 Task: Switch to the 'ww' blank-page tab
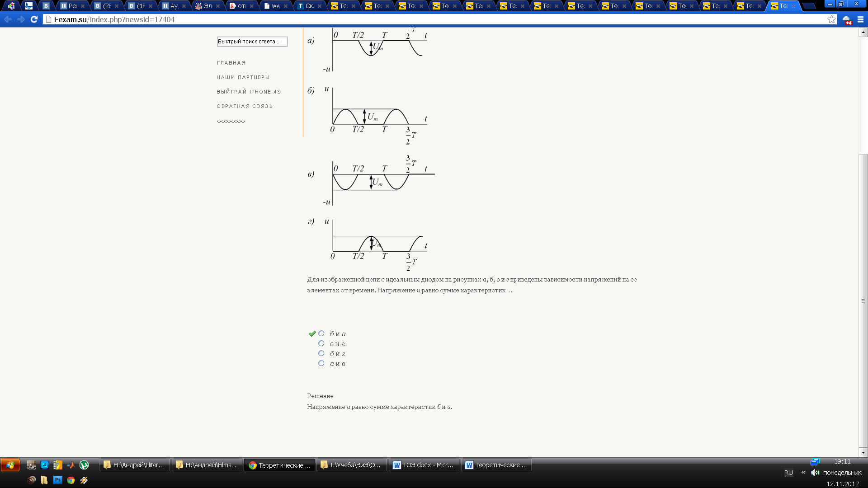tap(275, 6)
